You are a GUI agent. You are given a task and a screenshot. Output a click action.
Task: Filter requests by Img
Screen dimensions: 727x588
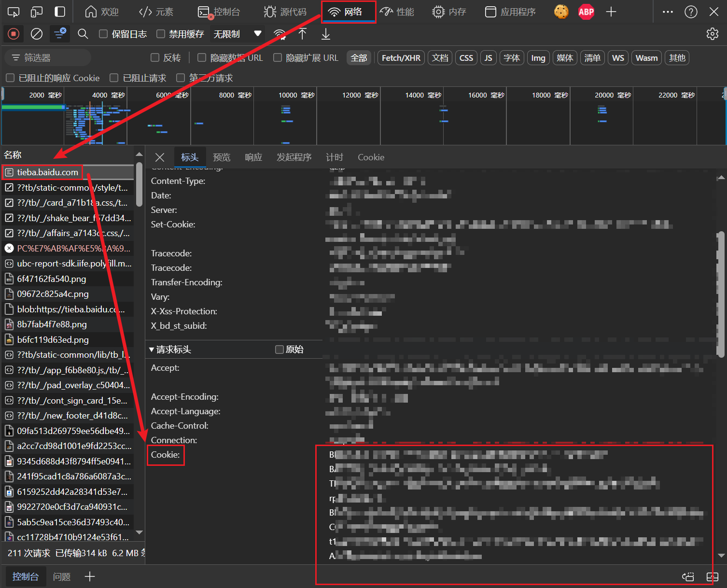click(538, 58)
